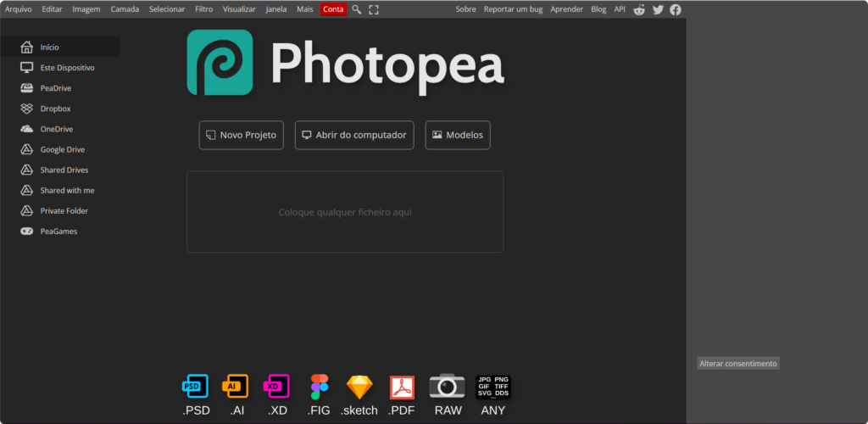Open the Twitter icon link
The image size is (868, 424).
click(658, 9)
